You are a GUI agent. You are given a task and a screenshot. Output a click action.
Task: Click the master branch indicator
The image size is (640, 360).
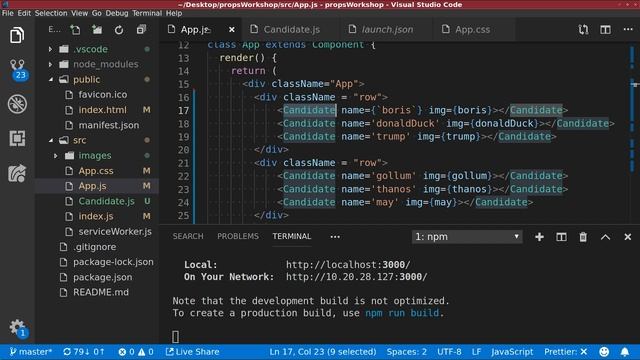31,352
